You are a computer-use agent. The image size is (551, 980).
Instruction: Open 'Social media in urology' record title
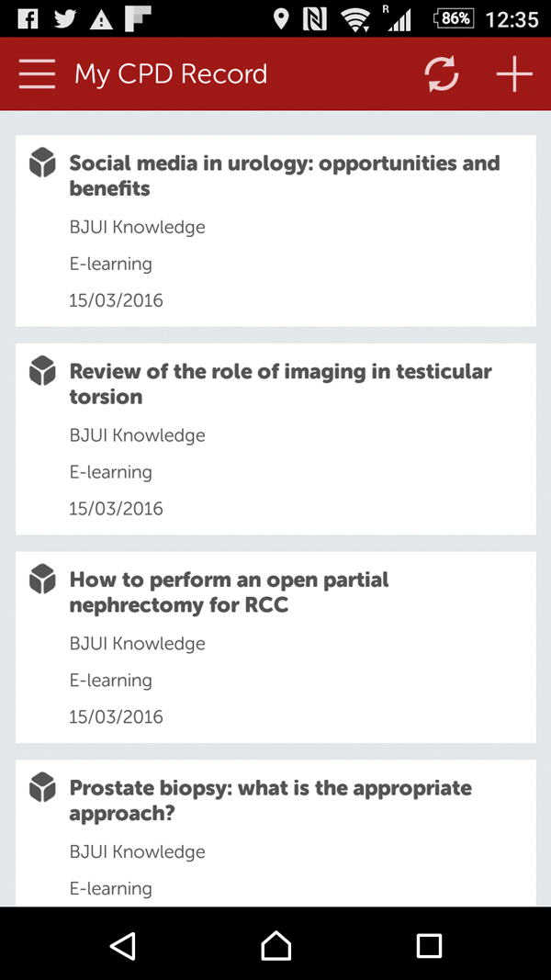click(x=284, y=175)
